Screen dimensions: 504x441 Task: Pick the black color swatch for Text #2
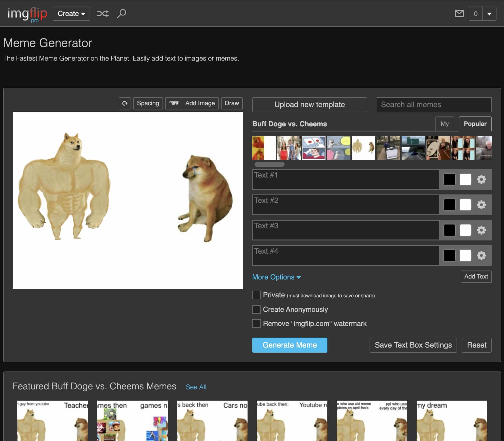coord(449,205)
